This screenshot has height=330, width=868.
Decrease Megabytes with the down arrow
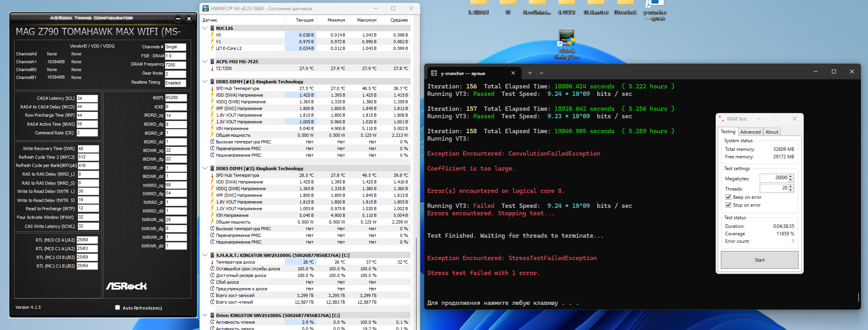coord(791,180)
